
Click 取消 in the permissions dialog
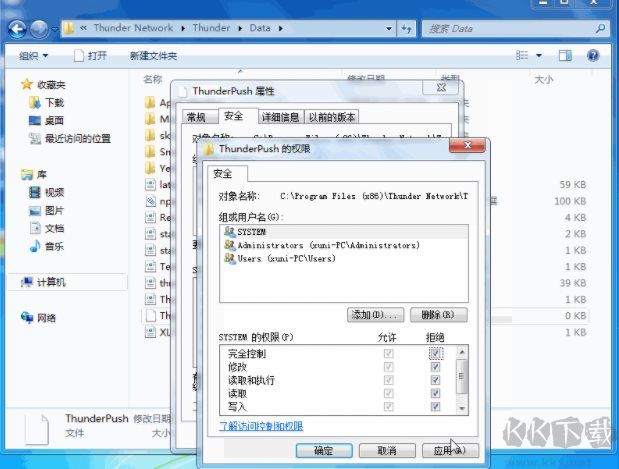[x=387, y=450]
